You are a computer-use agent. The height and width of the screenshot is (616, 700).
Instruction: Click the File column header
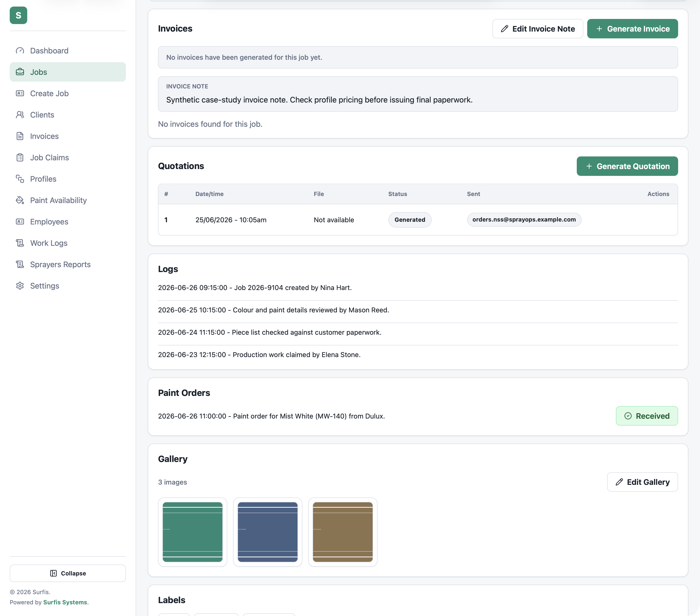pos(319,194)
